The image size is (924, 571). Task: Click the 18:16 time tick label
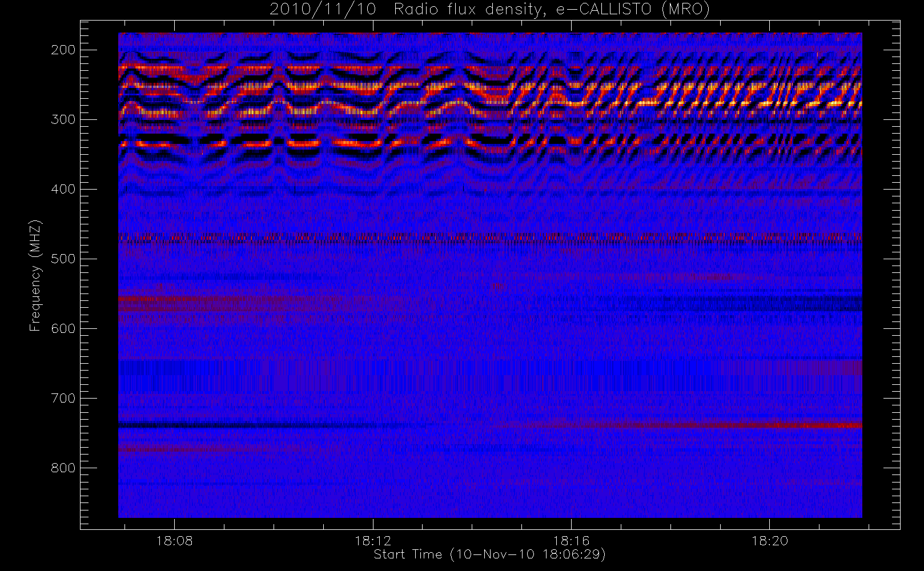tap(571, 541)
